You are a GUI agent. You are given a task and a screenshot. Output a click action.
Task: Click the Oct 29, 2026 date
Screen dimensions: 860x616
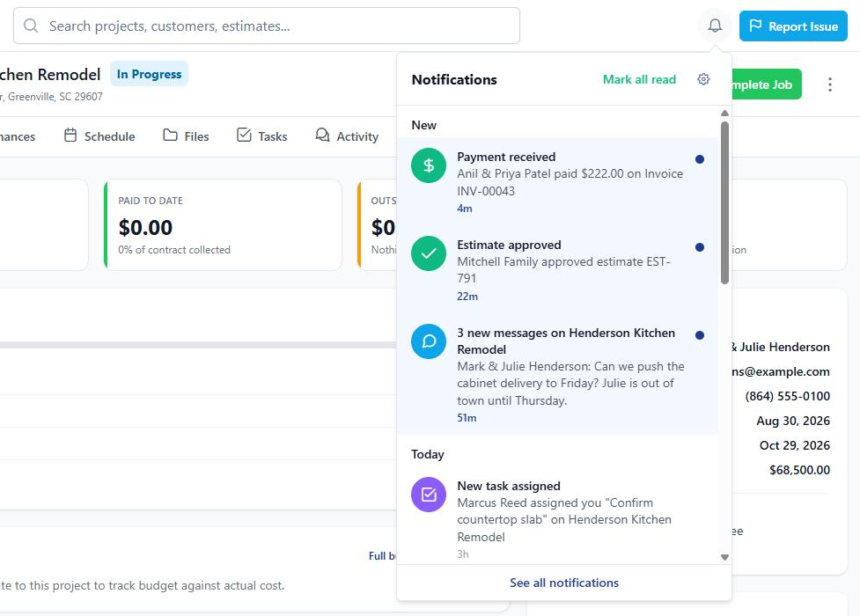794,445
